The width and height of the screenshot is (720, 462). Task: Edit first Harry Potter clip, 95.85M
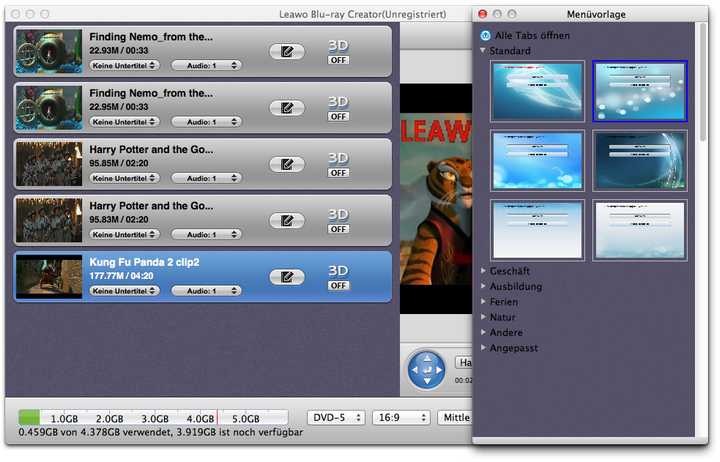[x=287, y=164]
